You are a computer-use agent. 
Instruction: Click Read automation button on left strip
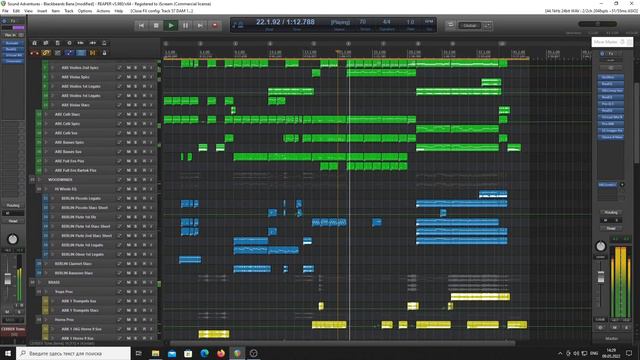(x=13, y=221)
